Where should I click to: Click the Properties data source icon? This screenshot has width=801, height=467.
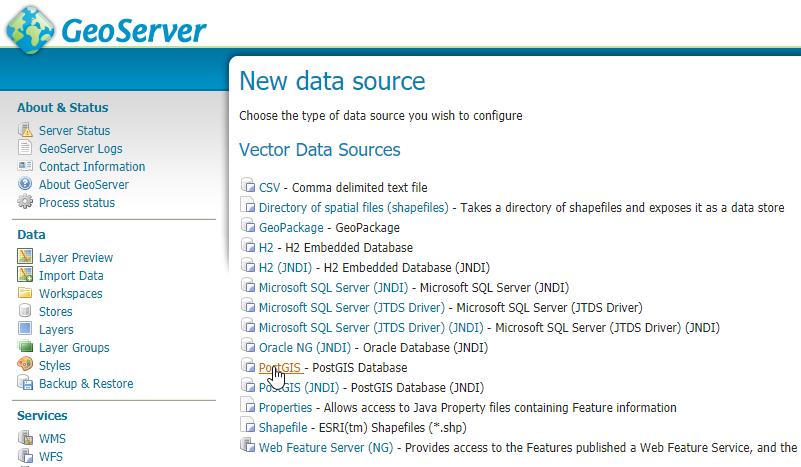(248, 405)
